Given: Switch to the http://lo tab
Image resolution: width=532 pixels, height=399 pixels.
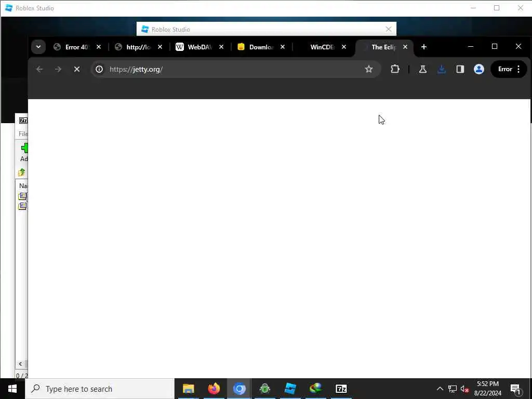Looking at the screenshot, I should [138, 47].
